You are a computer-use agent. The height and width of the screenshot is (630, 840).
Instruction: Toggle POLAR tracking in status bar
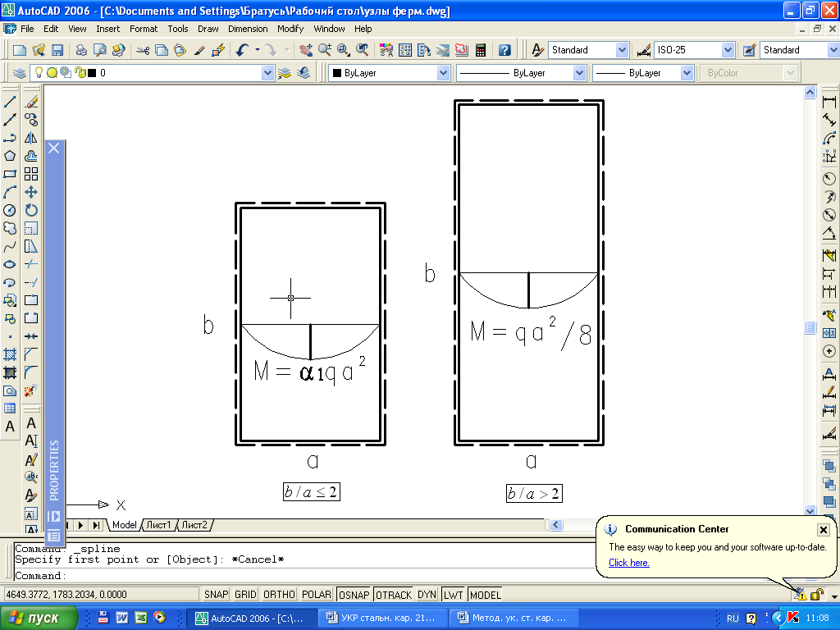tap(316, 595)
